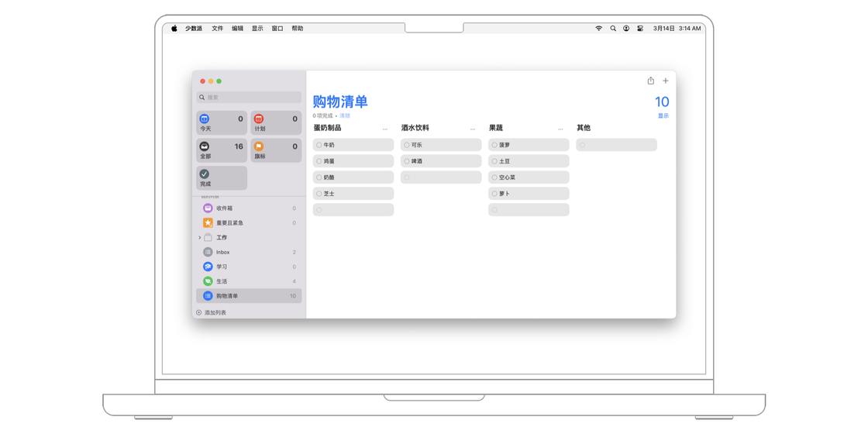Open the 文件 menu
The height and width of the screenshot is (434, 868).
(218, 28)
